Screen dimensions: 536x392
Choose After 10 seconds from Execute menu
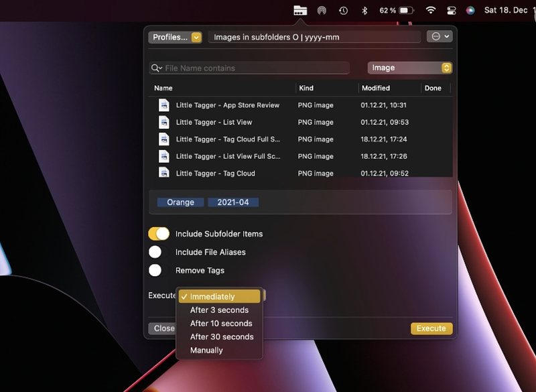click(221, 323)
